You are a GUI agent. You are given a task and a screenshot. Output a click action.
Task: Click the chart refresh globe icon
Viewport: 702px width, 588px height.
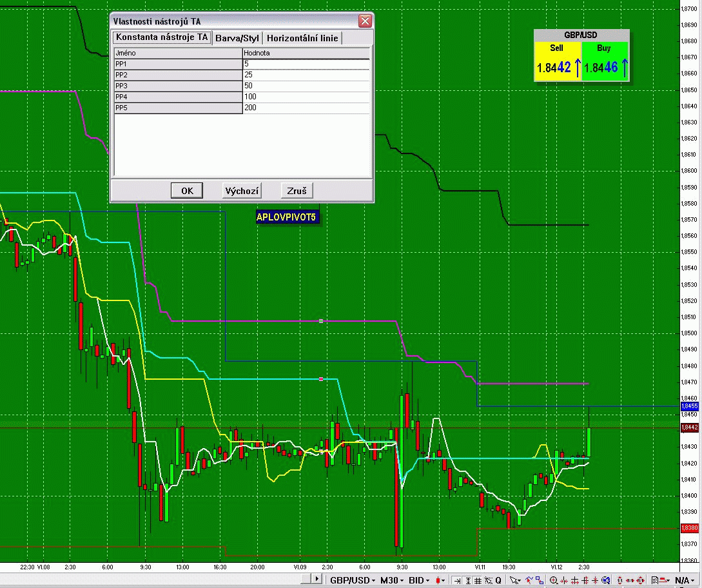tap(606, 580)
